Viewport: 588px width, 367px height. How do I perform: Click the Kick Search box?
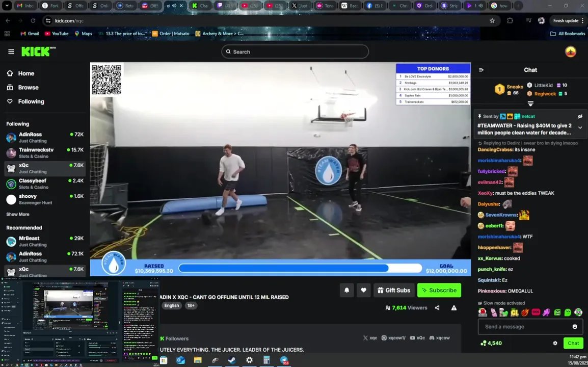point(295,52)
